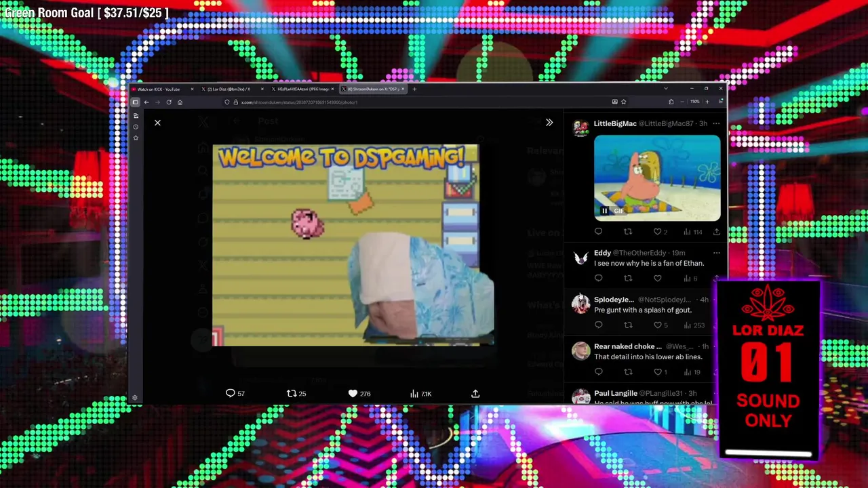The image size is (868, 488).
Task: Open Rear naked choke's profile avatar
Action: coord(580,351)
